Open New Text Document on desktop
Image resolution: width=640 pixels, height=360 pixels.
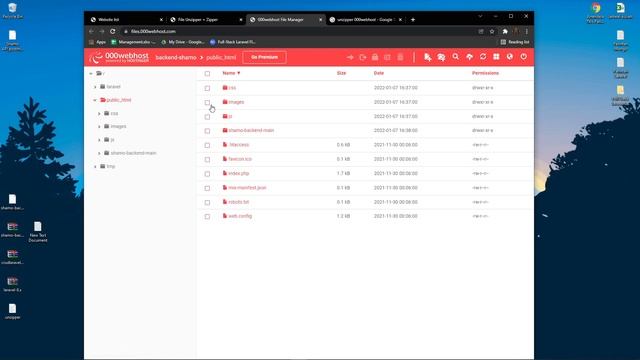[x=38, y=232]
